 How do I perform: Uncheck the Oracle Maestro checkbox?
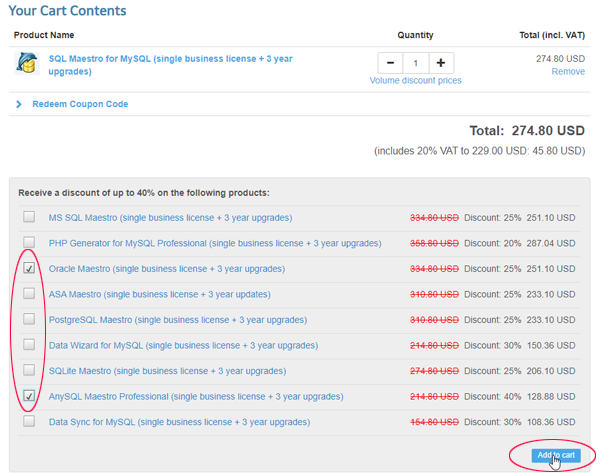click(x=29, y=268)
